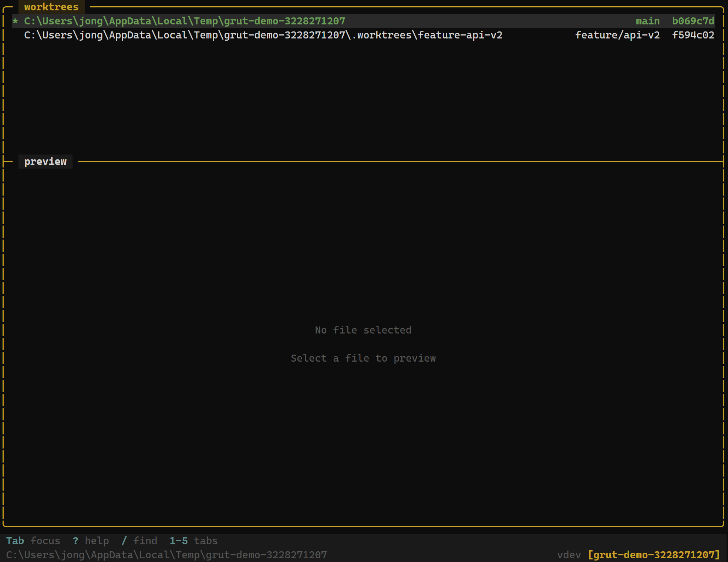The height and width of the screenshot is (562, 728).
Task: Click the [grut-demo-3228271207] repository label
Action: pyautogui.click(x=654, y=555)
